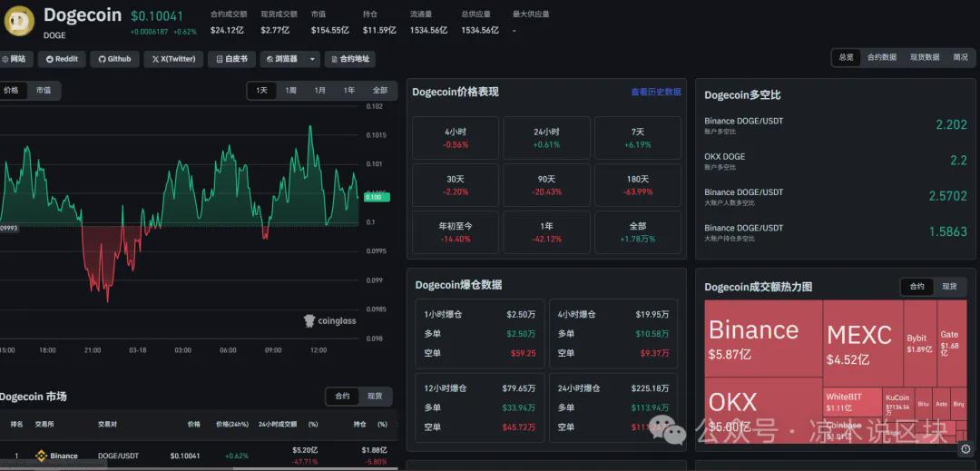Select the 现货 toggle in heatmap panel

[x=949, y=287]
